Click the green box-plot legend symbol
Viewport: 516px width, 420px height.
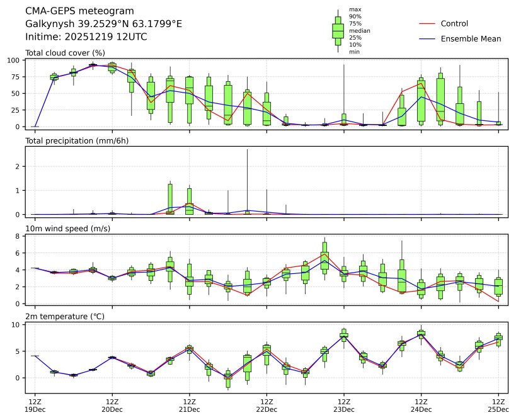point(338,30)
